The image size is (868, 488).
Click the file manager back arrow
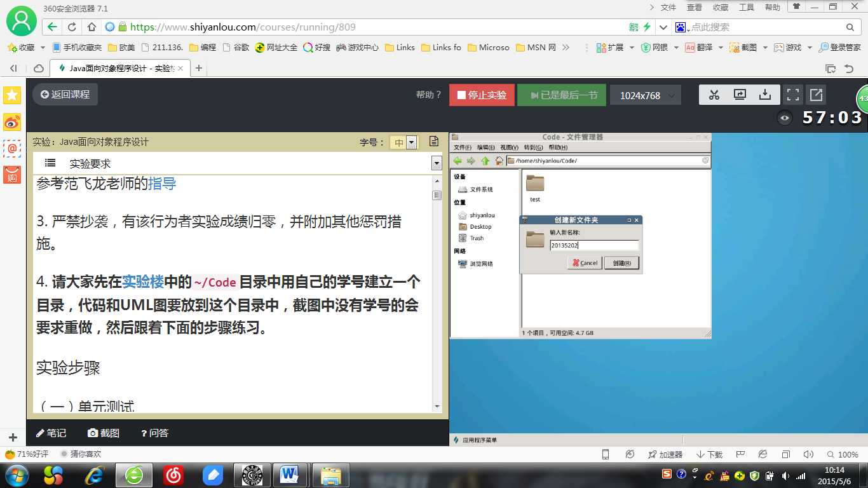pos(458,161)
